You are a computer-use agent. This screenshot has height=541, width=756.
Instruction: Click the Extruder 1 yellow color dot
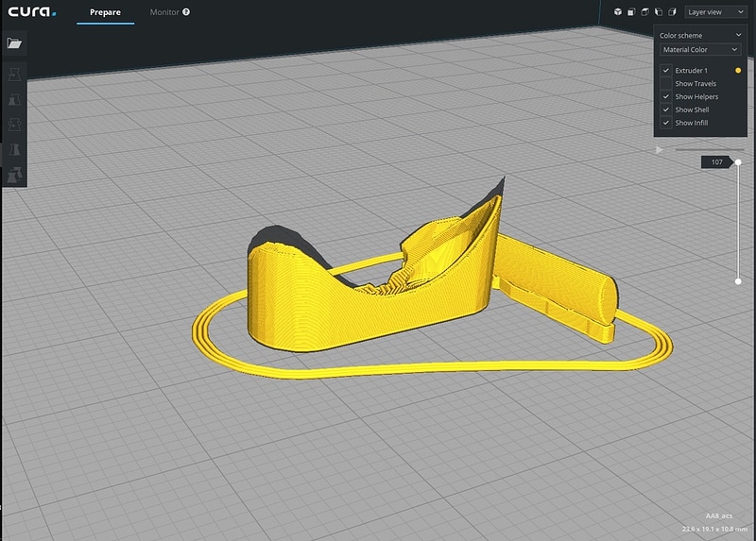(x=738, y=70)
